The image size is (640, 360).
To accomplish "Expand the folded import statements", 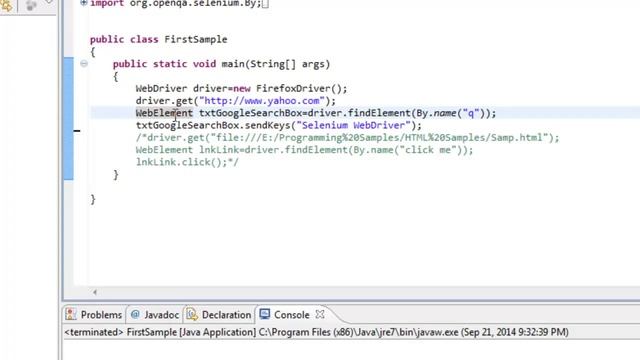I will click(84, 3).
